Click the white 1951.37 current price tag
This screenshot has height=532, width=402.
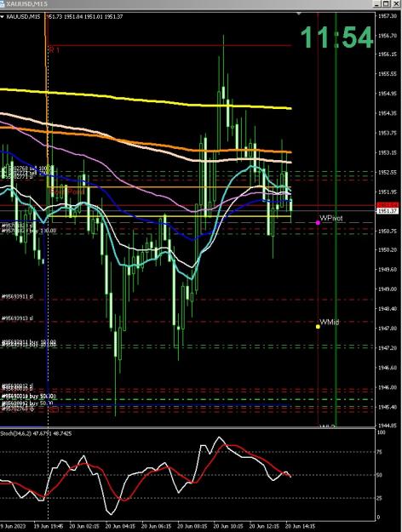coord(388,211)
